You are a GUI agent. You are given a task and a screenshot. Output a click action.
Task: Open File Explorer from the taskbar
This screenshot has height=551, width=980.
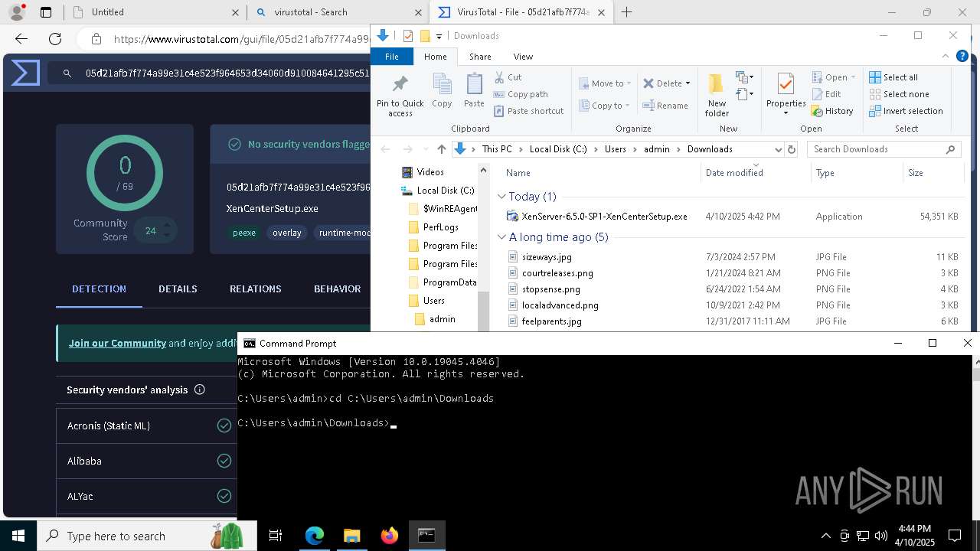coord(351,536)
